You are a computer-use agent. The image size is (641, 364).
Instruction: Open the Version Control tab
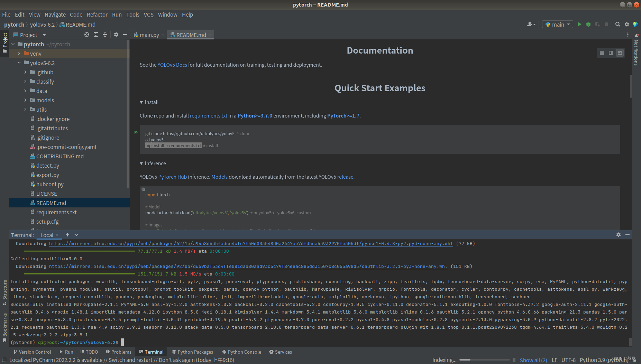pos(33,352)
